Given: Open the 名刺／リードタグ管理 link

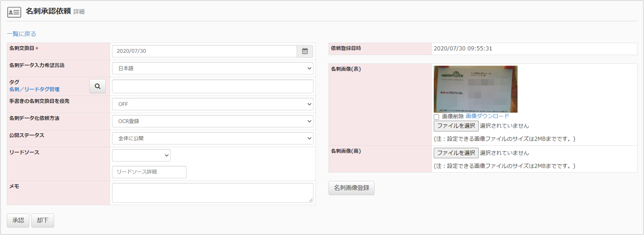Looking at the screenshot, I should pos(34,89).
